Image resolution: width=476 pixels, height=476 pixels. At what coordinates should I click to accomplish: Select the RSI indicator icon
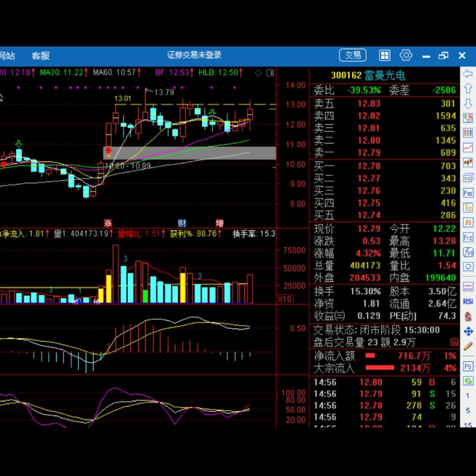point(468,301)
